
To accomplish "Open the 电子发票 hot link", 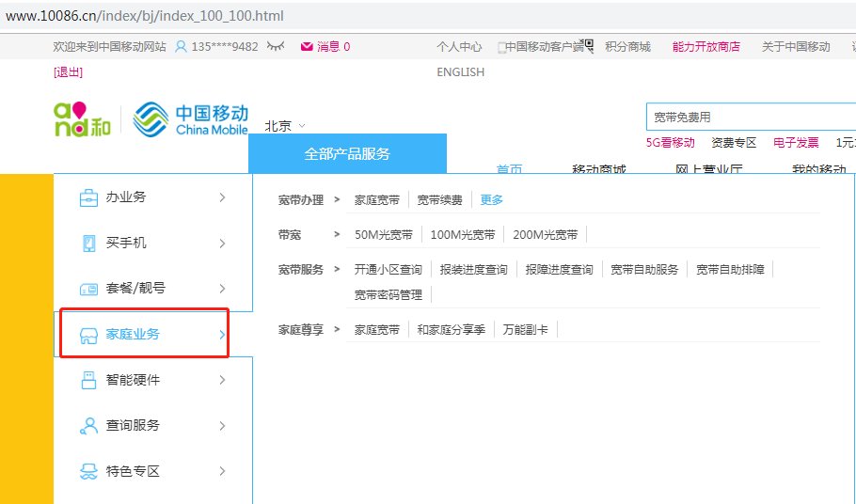I will pyautogui.click(x=796, y=143).
